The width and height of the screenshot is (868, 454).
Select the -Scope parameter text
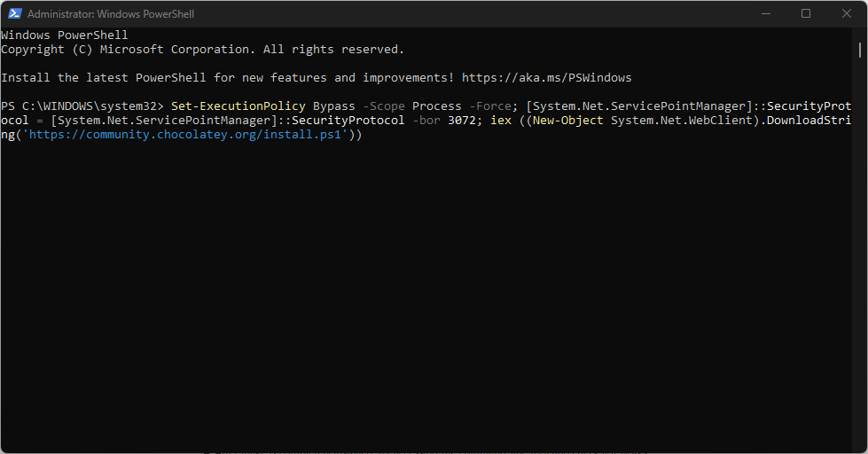pos(384,106)
